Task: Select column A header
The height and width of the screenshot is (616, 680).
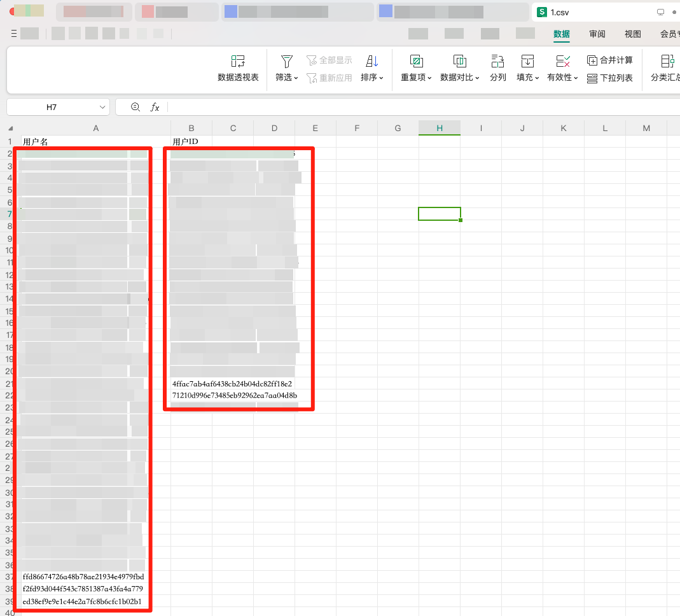Action: tap(96, 129)
